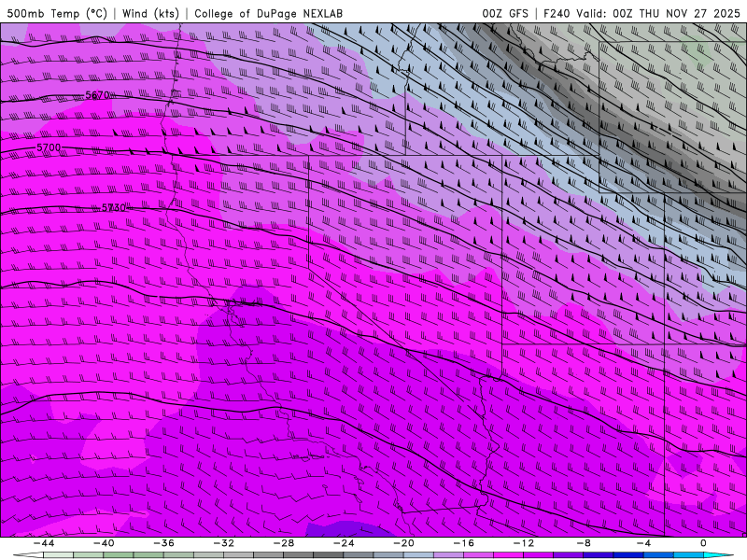Select the -28 colorbar scale value
Viewport: 747px width, 560px height.
click(x=284, y=543)
